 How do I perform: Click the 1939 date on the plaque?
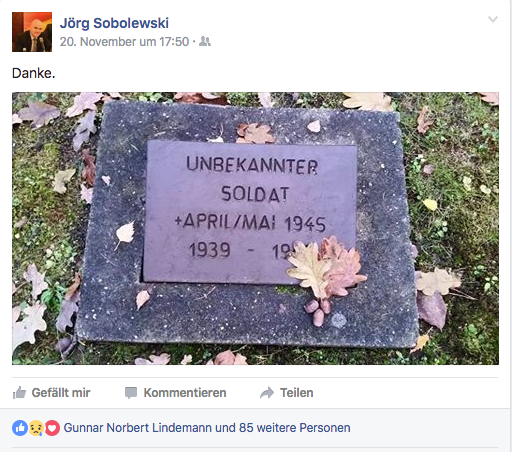[x=210, y=250]
